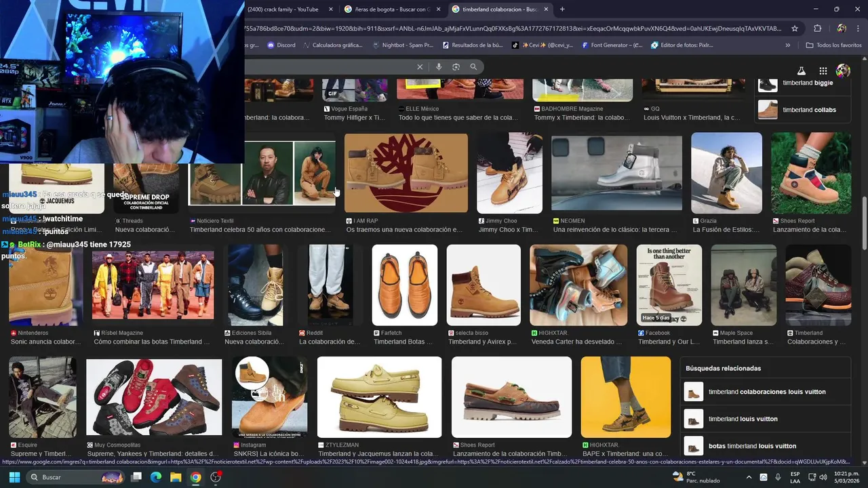
Task: Click the address bar URL
Action: point(512,28)
